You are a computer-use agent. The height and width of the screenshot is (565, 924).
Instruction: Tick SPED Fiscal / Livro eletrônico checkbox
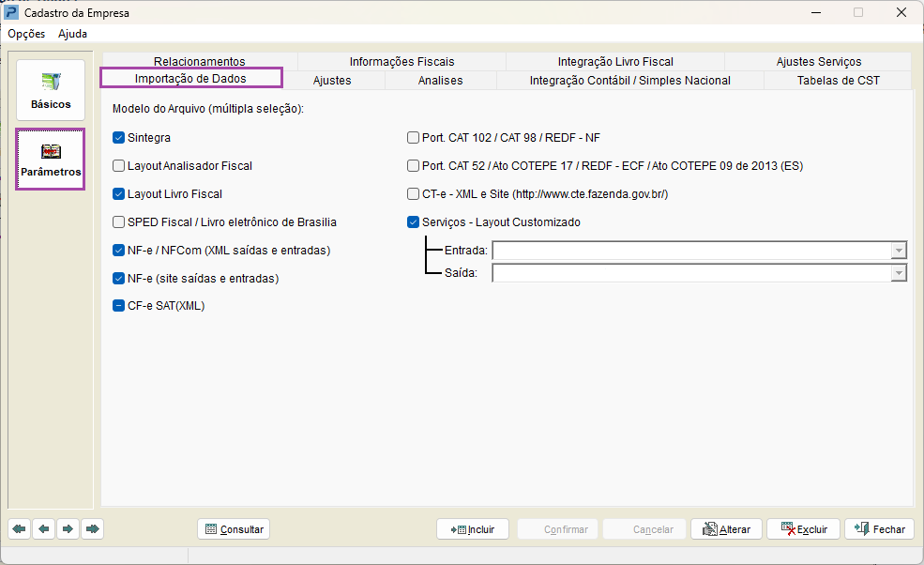click(119, 222)
